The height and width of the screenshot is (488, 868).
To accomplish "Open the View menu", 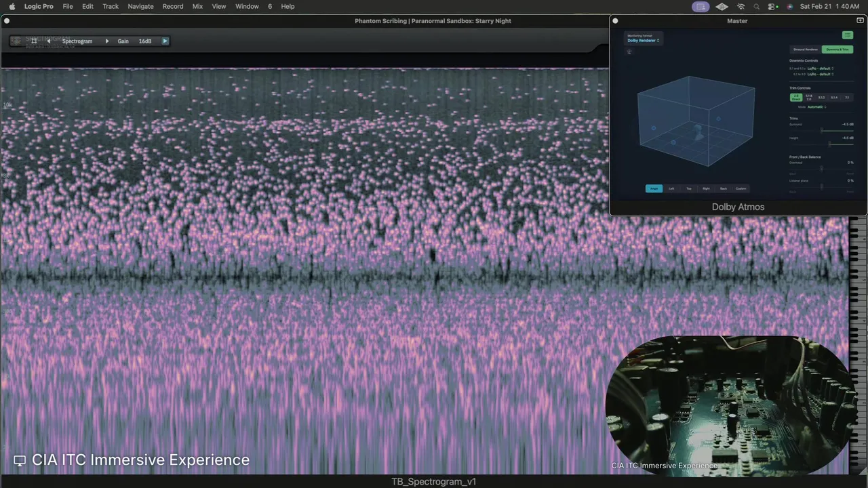I will point(219,6).
